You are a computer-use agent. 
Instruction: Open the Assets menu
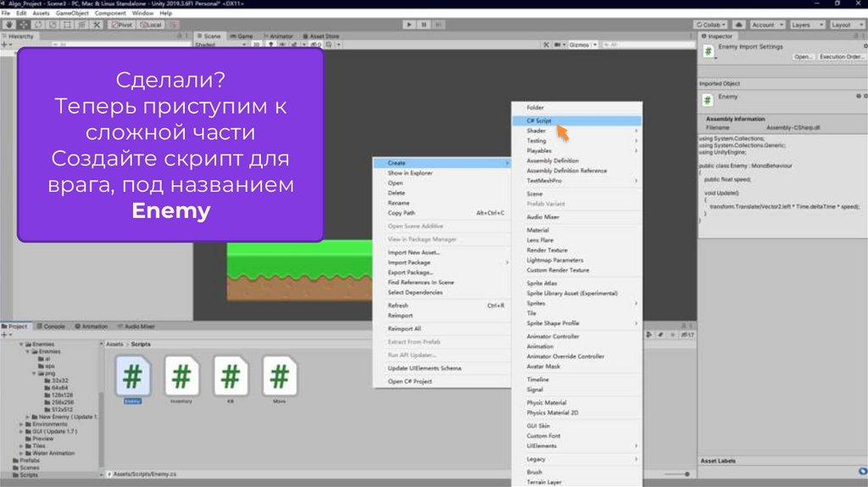pos(41,13)
